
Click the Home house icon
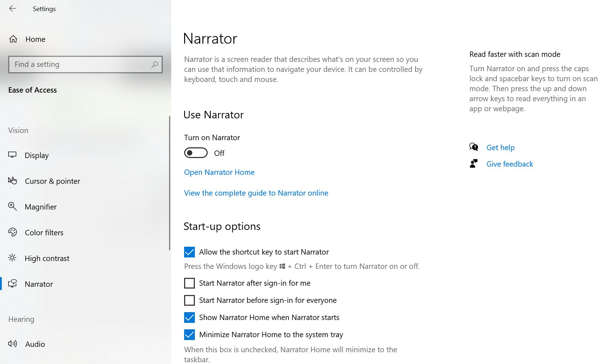coord(13,39)
